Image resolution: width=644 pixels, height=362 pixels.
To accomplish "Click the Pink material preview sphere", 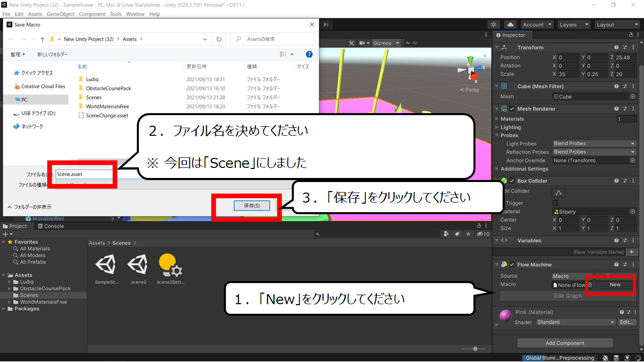I will 505,316.
